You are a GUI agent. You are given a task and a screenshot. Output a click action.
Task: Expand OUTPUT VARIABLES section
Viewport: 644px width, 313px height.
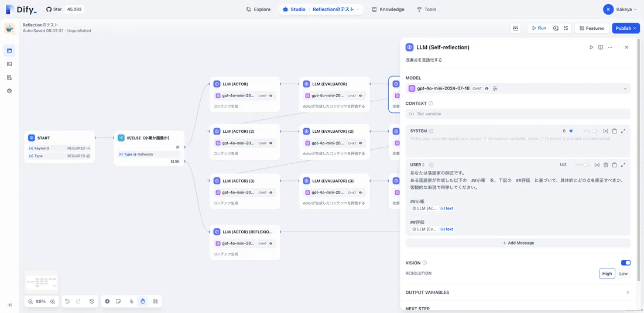(x=518, y=293)
